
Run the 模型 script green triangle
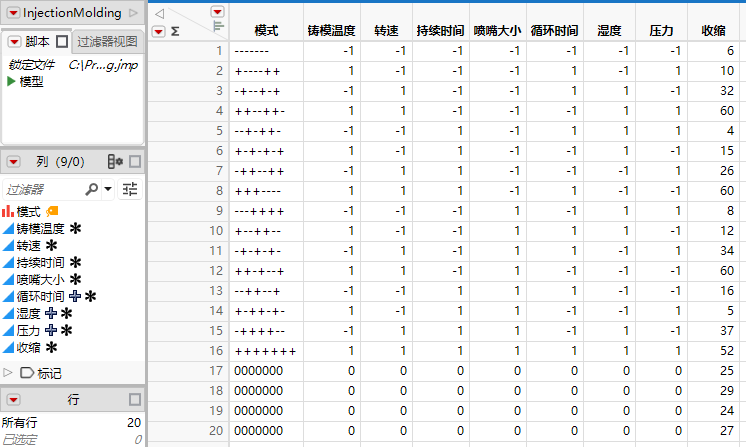(11, 81)
